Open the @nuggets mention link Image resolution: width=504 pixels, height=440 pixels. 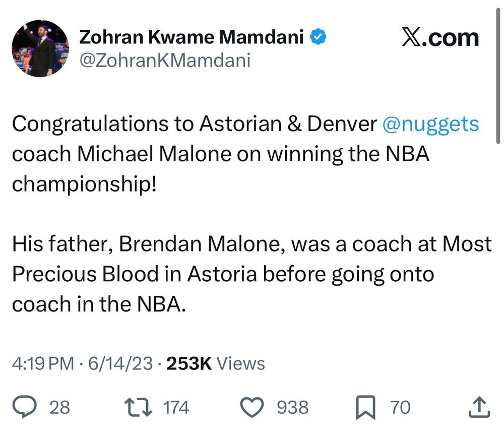pyautogui.click(x=431, y=124)
